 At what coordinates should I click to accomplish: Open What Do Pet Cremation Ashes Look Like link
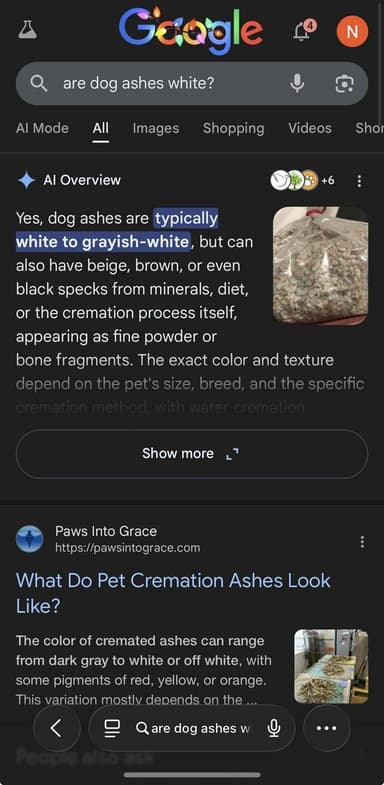pyautogui.click(x=173, y=593)
